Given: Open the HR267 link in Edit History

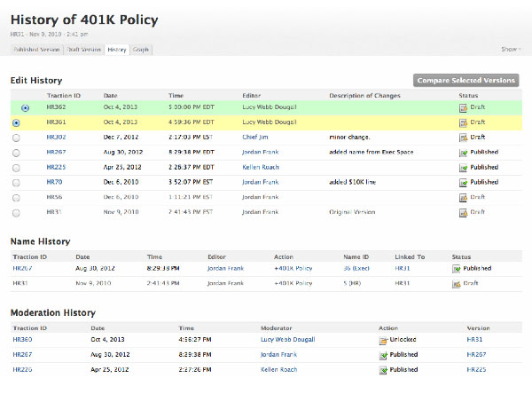Looking at the screenshot, I should (x=56, y=153).
